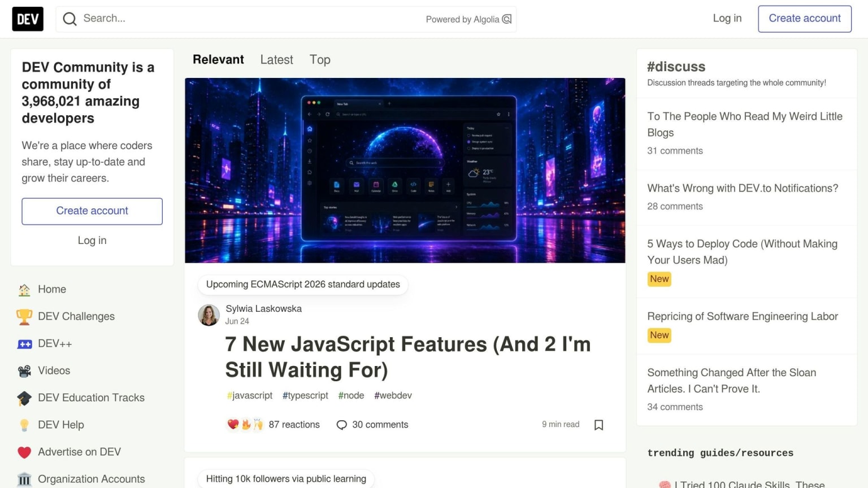Click the reaction emoji icons
The width and height of the screenshot is (868, 488).
(245, 424)
